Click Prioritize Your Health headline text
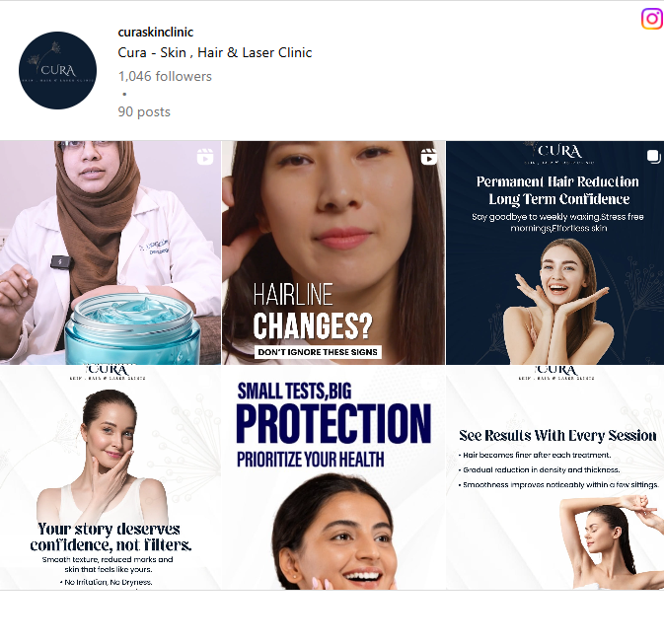The image size is (664, 644). coord(311,460)
